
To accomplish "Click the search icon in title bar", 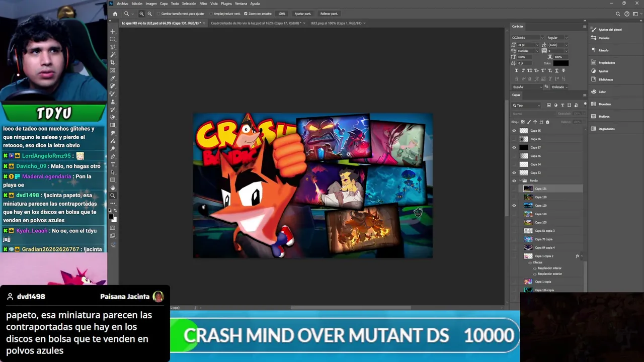I will coord(618,14).
